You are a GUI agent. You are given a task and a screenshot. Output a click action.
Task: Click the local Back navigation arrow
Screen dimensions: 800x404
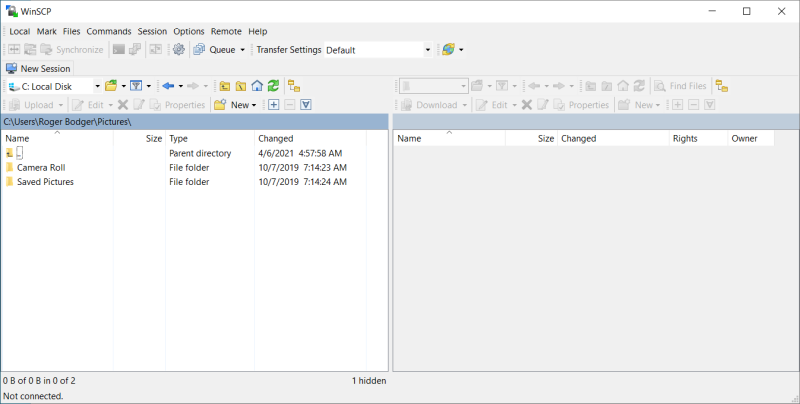pyautogui.click(x=168, y=86)
